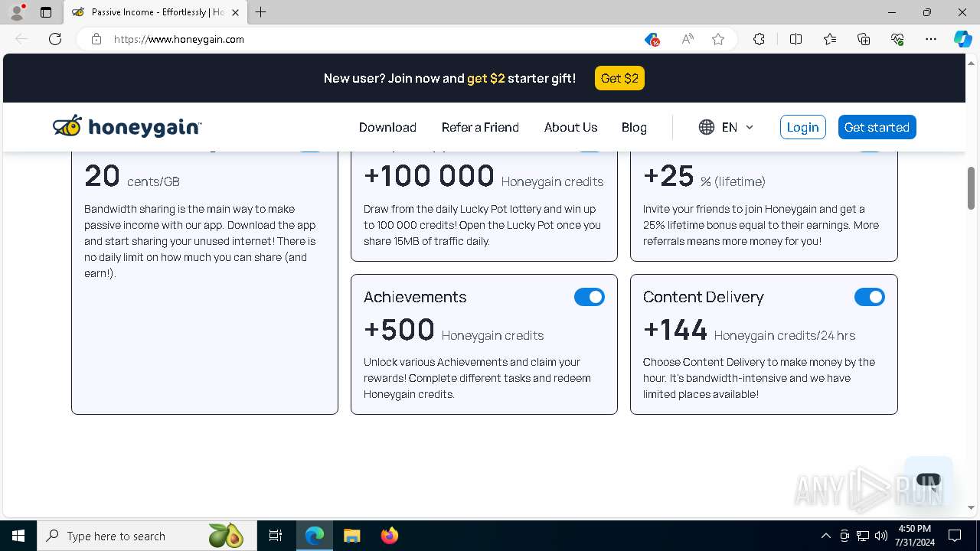
Task: Click the Get $2 banner button
Action: (x=619, y=78)
